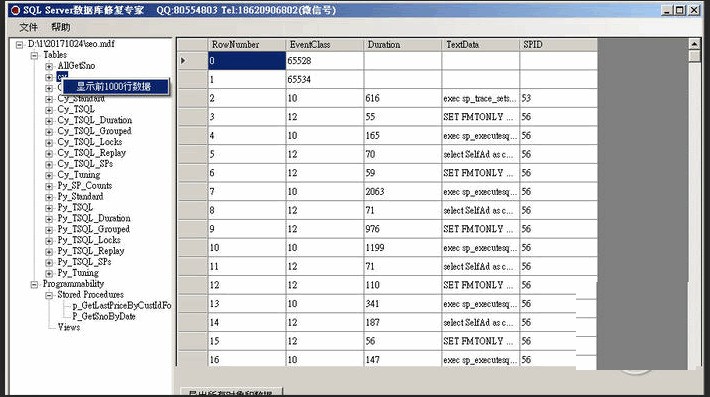Expand the Cy_TSQL_Replay table node

click(x=49, y=153)
